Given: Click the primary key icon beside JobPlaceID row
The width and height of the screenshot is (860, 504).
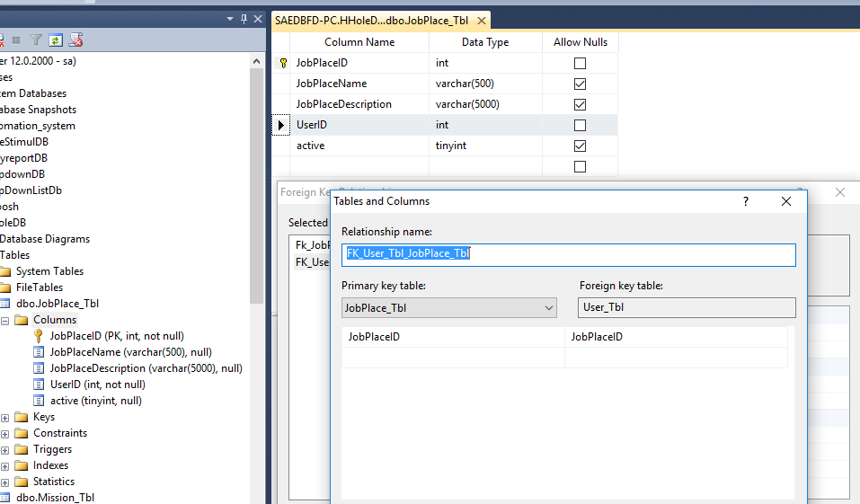Looking at the screenshot, I should (x=283, y=63).
